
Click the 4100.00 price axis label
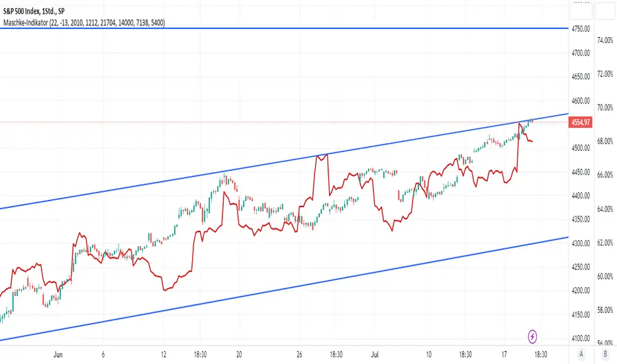[581, 338]
